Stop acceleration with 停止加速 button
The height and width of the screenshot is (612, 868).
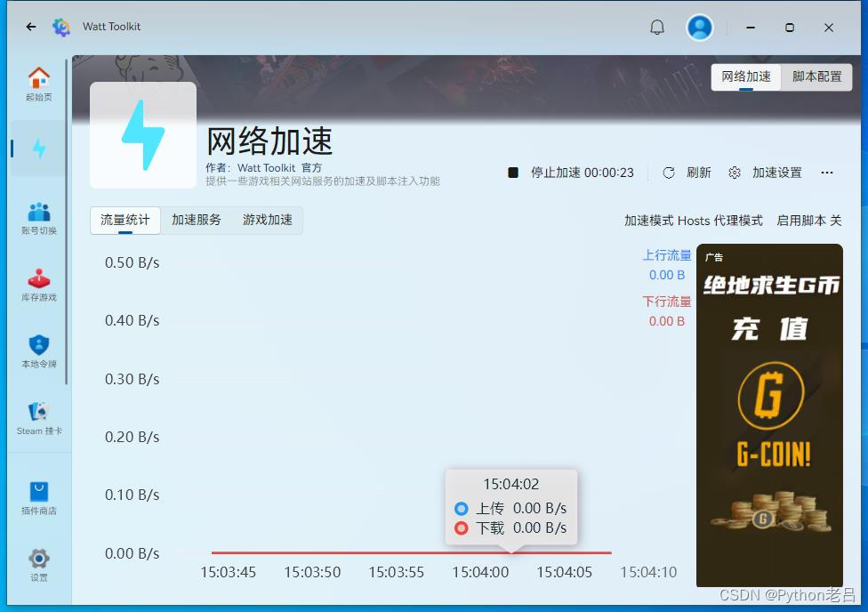pyautogui.click(x=571, y=173)
